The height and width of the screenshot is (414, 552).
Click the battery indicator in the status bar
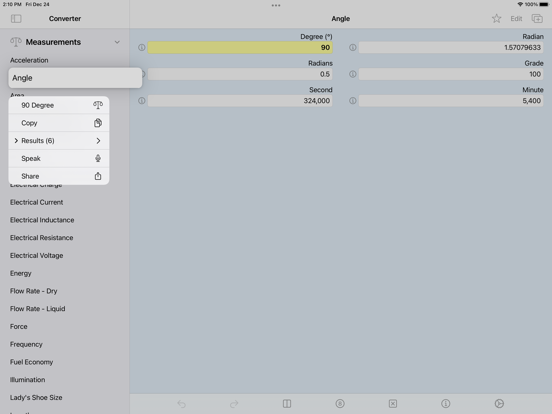click(x=544, y=5)
